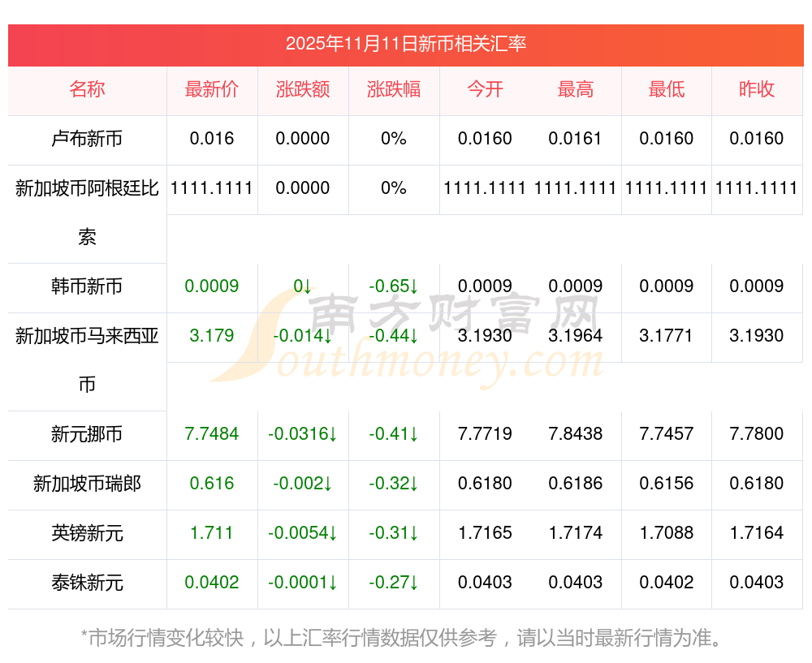Open the 英镑新元 row name
The image size is (812, 663).
coord(87,533)
